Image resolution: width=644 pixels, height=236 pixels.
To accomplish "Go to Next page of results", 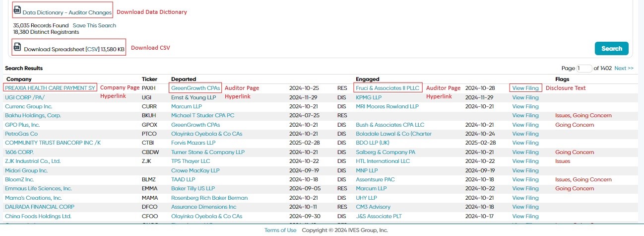I will (x=624, y=69).
